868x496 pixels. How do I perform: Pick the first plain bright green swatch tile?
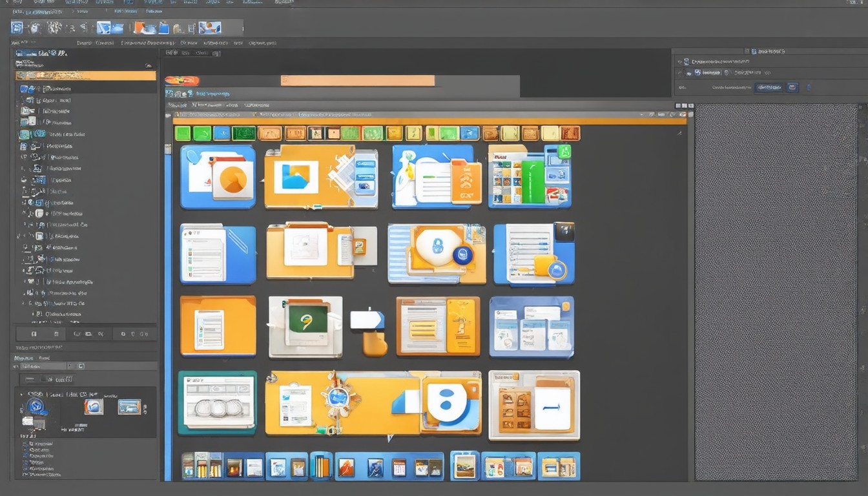point(183,133)
